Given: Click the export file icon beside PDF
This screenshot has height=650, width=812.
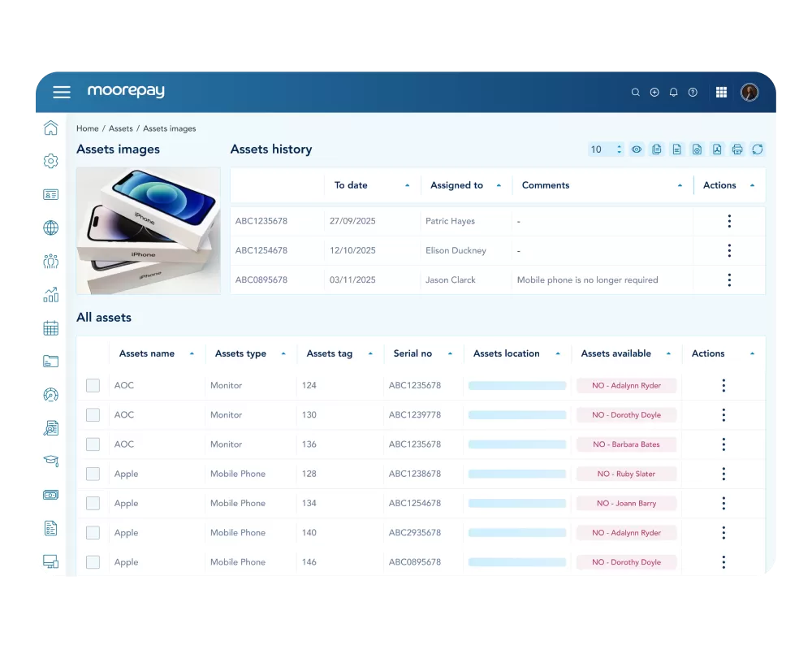Looking at the screenshot, I should click(697, 149).
